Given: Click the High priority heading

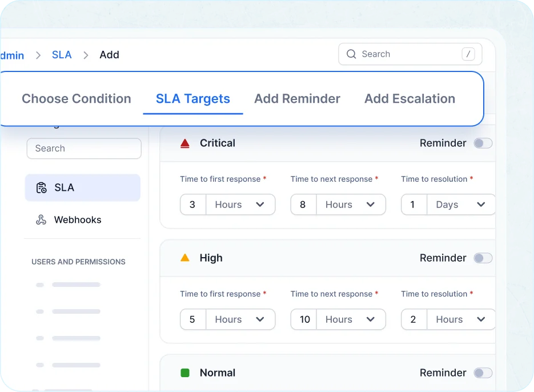Looking at the screenshot, I should pos(211,258).
